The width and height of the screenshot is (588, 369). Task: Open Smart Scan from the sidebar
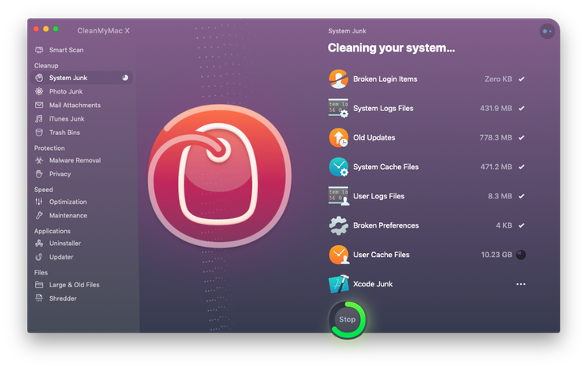pyautogui.click(x=67, y=50)
